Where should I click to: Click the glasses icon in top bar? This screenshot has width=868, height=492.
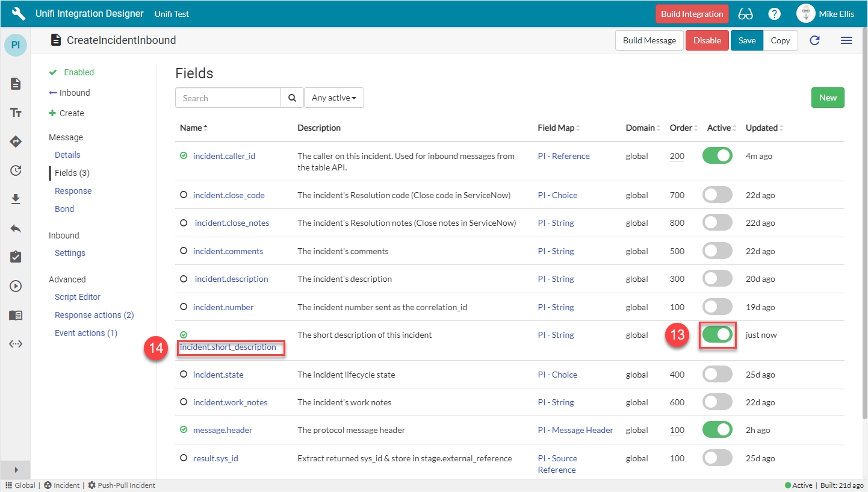click(745, 14)
